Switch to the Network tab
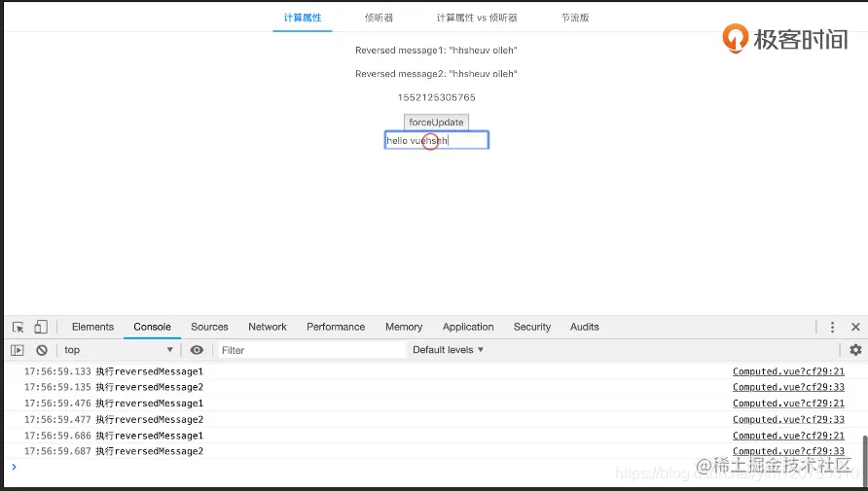This screenshot has width=868, height=491. [268, 327]
